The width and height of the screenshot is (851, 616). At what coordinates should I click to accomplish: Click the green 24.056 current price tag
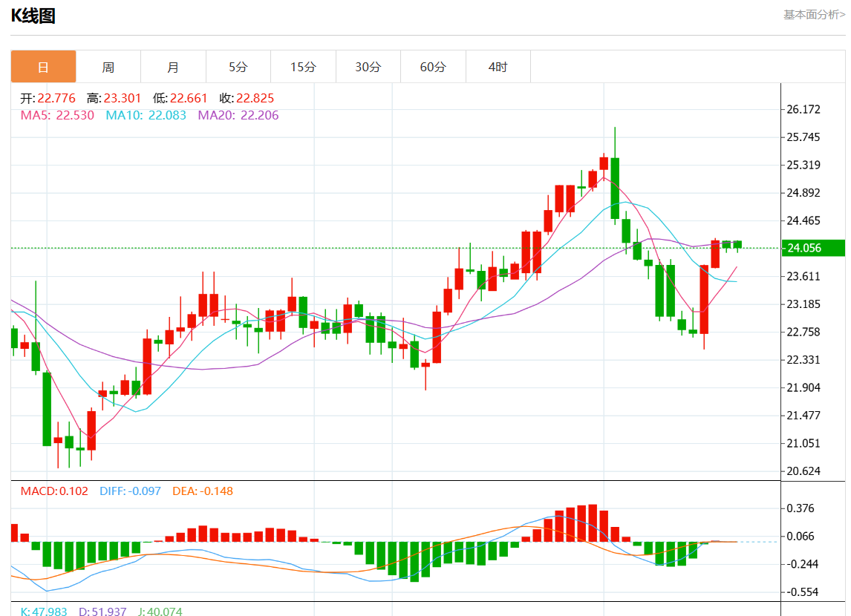[x=813, y=248]
